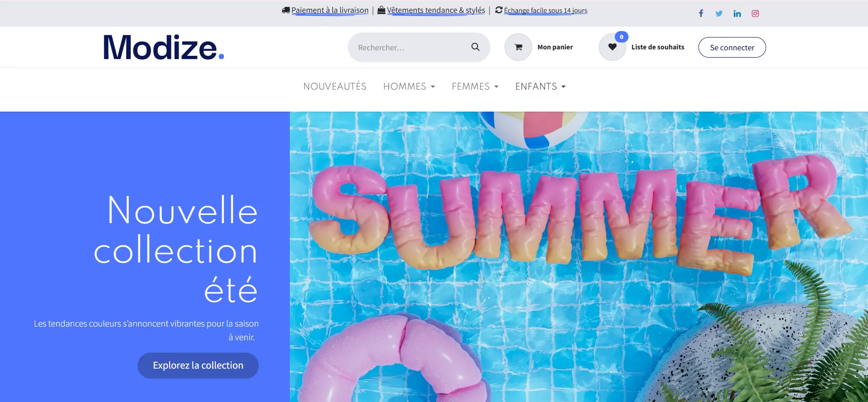Click the Se connecter button
The image size is (868, 402).
pyautogui.click(x=732, y=48)
